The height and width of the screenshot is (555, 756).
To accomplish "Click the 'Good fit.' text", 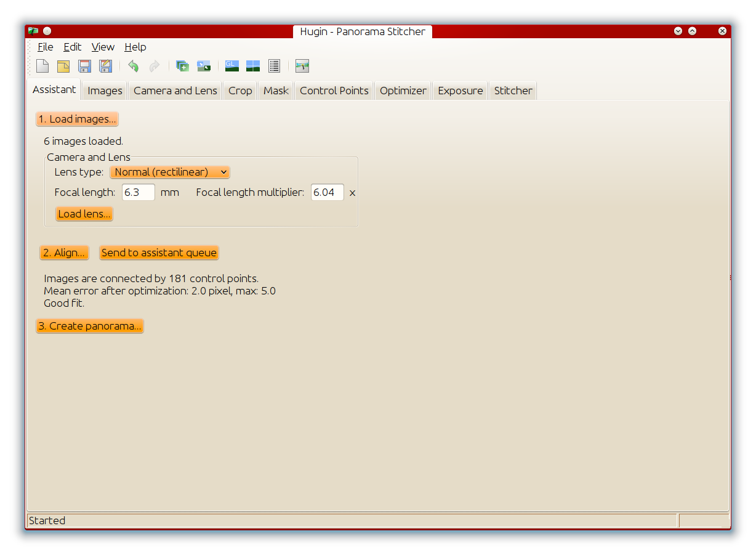I will 64,303.
